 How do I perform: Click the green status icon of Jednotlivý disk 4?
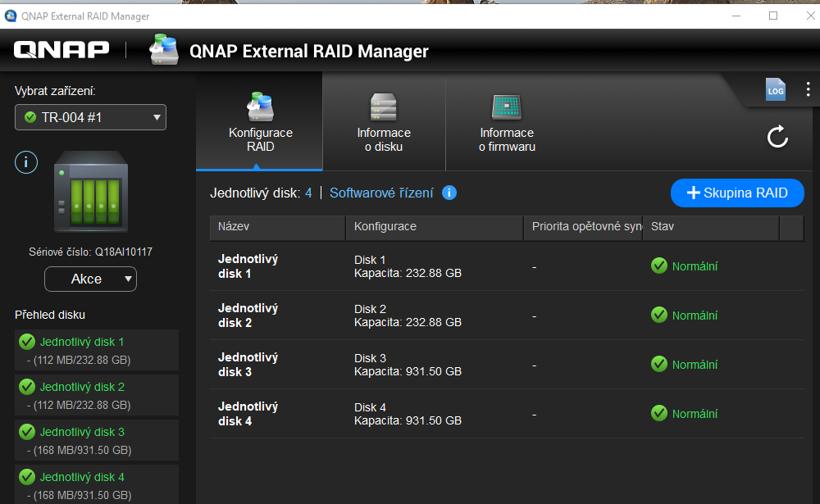pos(26,476)
